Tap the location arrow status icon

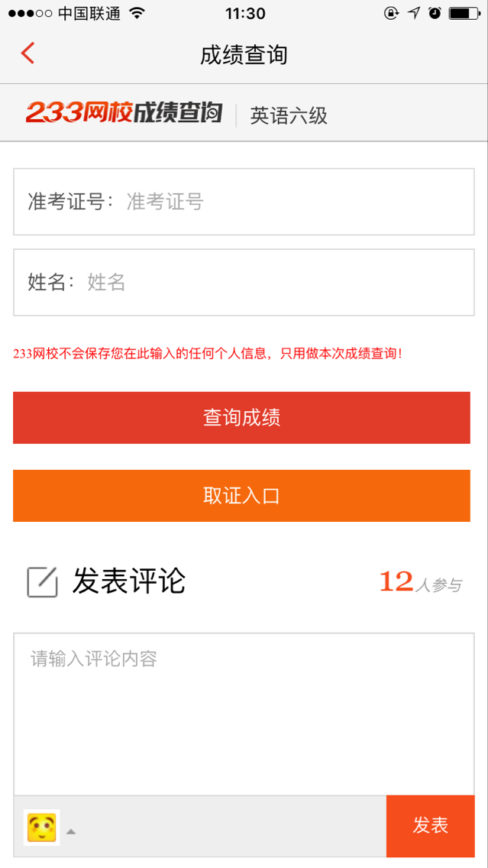tap(414, 13)
